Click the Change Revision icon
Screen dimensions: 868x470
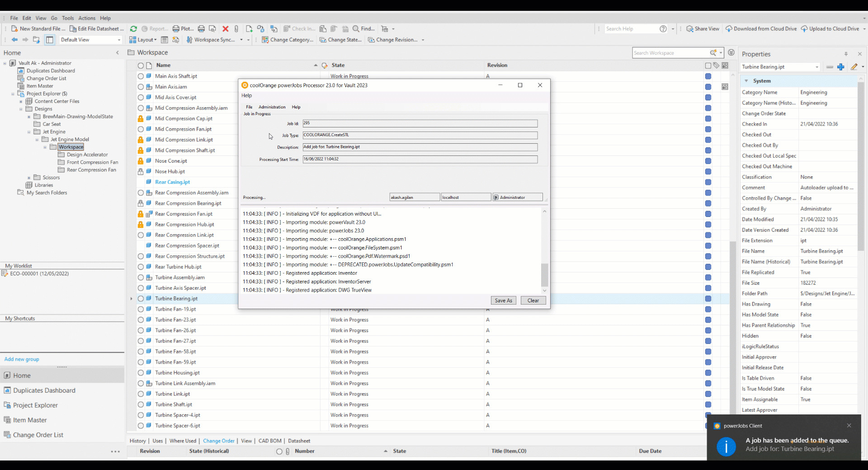click(x=371, y=40)
